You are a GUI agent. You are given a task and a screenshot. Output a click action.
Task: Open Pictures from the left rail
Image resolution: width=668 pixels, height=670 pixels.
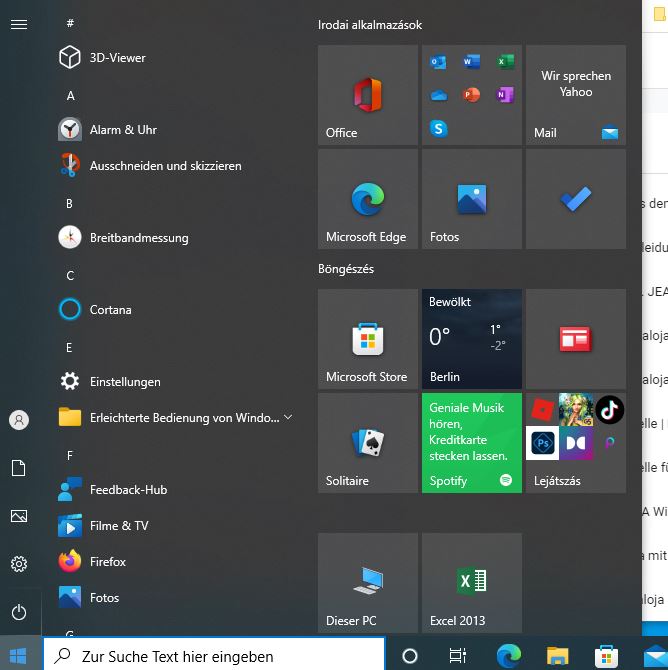coord(19,516)
